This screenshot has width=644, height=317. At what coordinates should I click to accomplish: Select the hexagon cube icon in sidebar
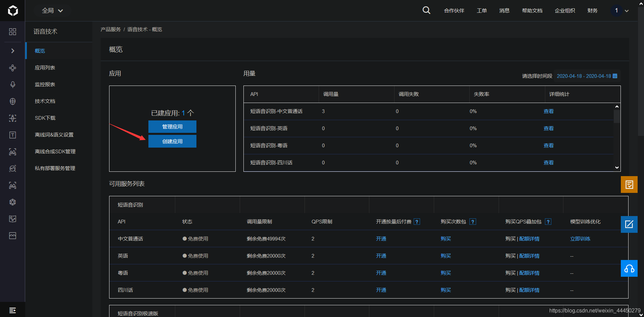pos(12,202)
